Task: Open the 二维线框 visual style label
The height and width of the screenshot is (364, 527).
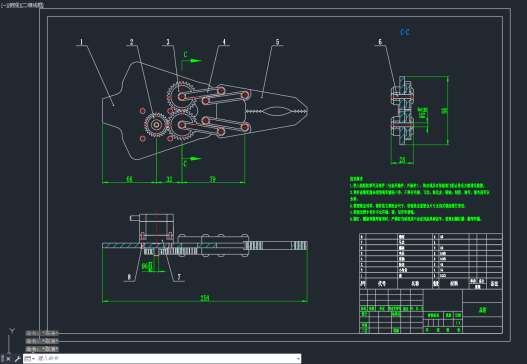Action: (33, 5)
